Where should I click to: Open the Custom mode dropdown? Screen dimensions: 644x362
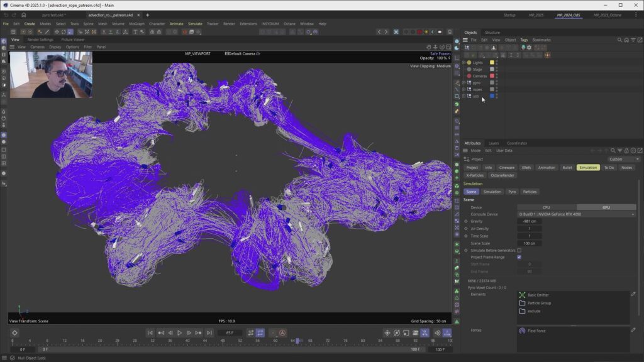click(624, 159)
